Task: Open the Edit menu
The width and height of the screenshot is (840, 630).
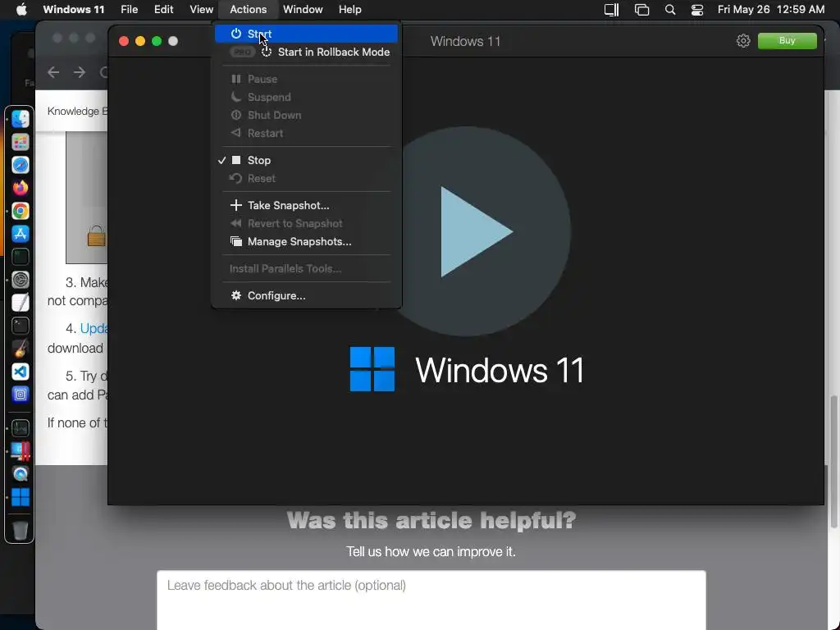Action: (x=163, y=10)
